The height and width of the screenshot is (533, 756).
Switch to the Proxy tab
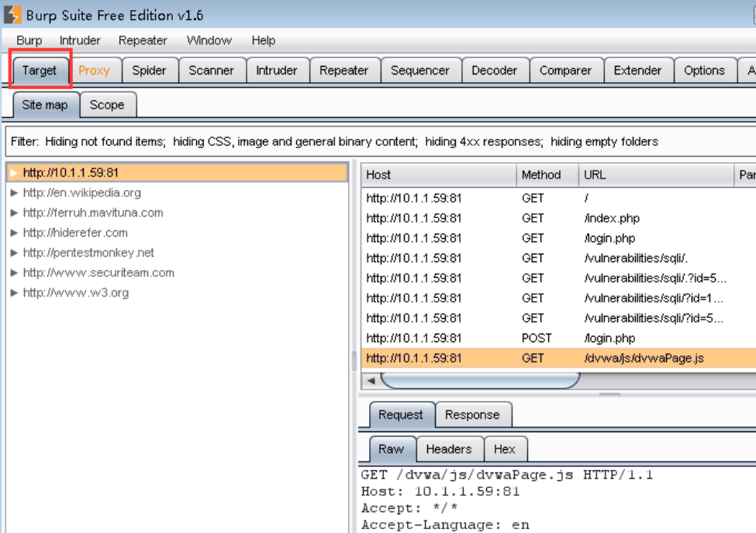(x=94, y=71)
